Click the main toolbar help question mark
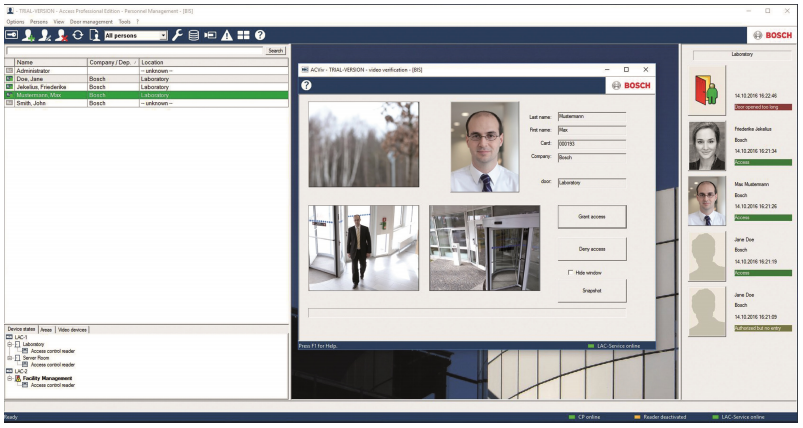 (260, 35)
